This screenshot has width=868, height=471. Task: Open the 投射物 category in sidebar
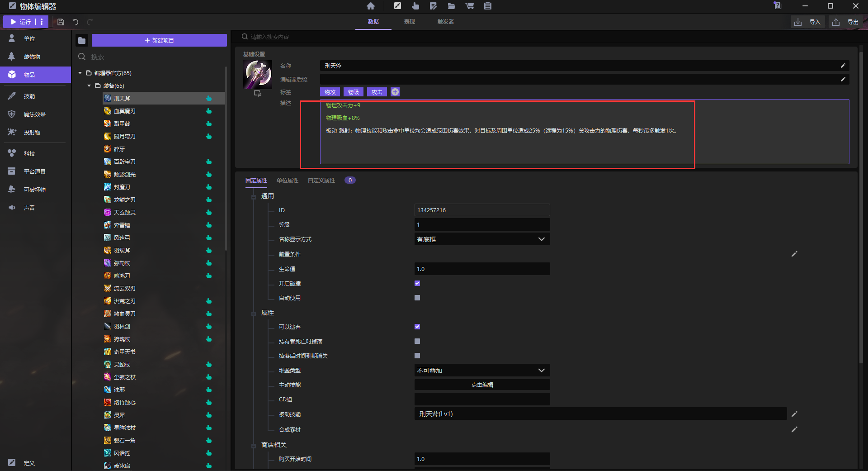[35, 132]
